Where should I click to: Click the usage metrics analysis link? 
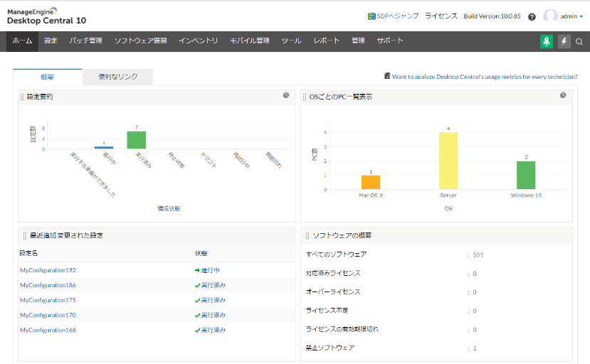(x=484, y=76)
